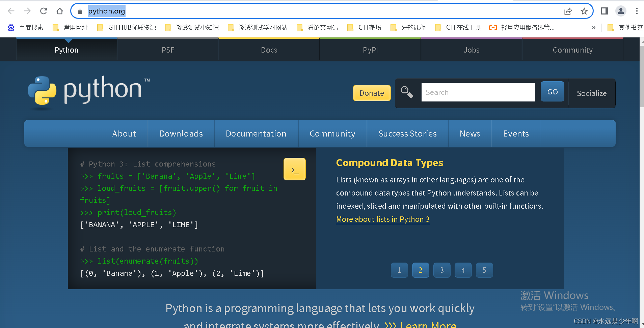
Task: Open the Documentation menu
Action: coord(256,133)
